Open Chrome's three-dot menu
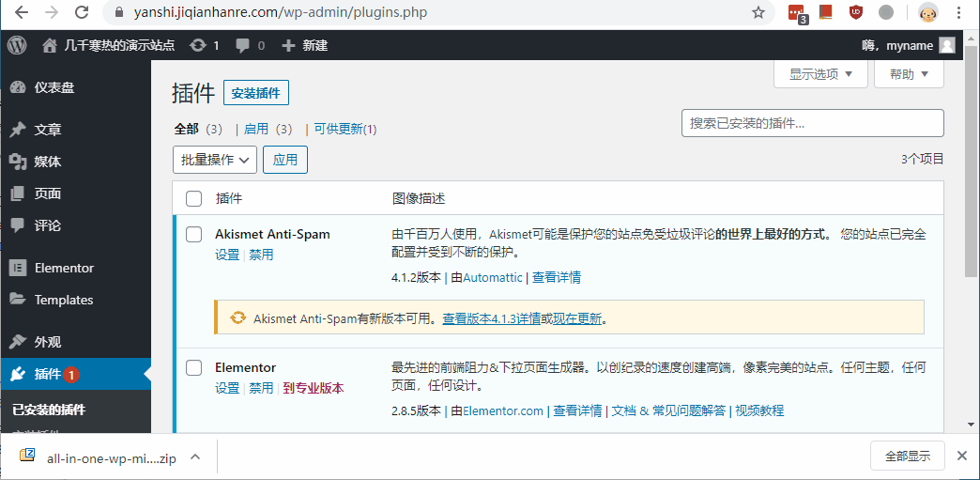The width and height of the screenshot is (980, 480). point(959,12)
